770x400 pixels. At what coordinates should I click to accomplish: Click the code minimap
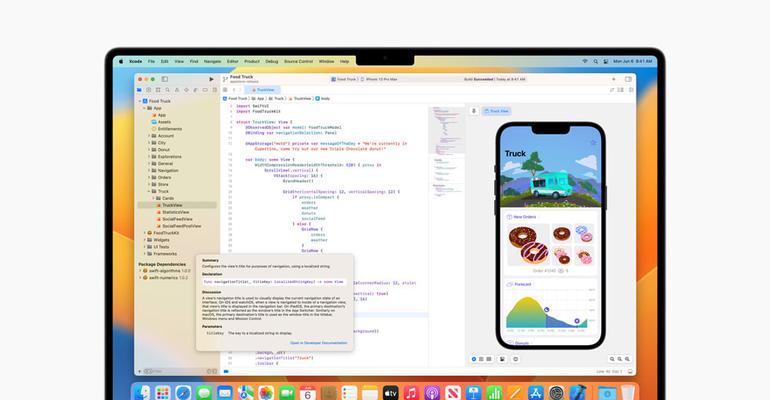click(446, 152)
